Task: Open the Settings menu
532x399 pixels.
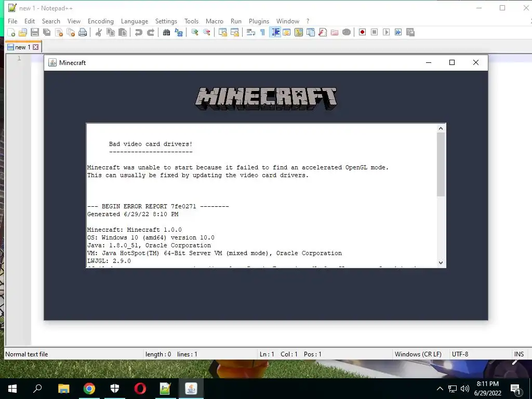Action: pyautogui.click(x=166, y=21)
